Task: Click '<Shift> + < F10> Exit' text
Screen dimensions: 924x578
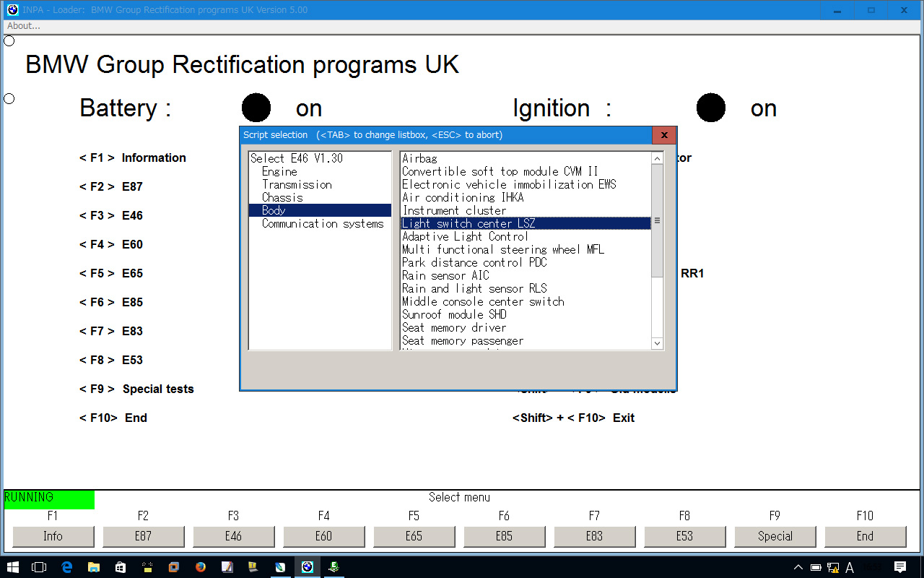Action: (x=574, y=418)
